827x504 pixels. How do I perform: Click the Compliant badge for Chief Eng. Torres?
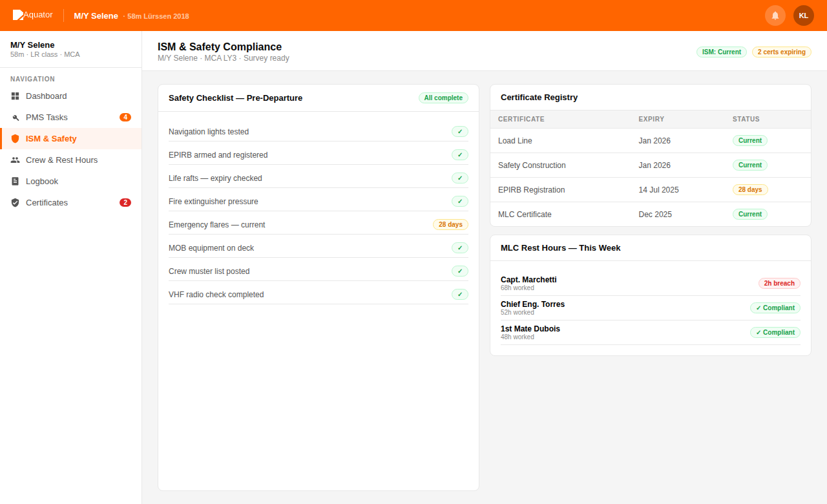click(x=775, y=308)
